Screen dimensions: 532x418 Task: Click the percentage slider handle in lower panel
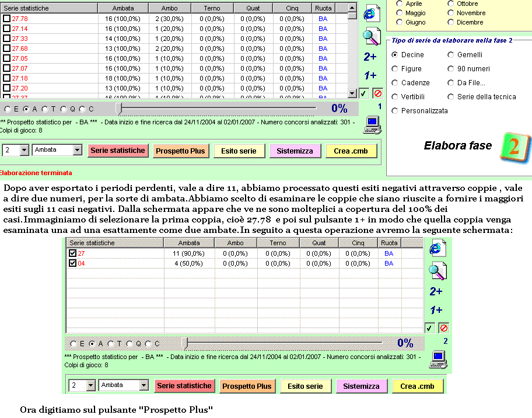pos(184,343)
